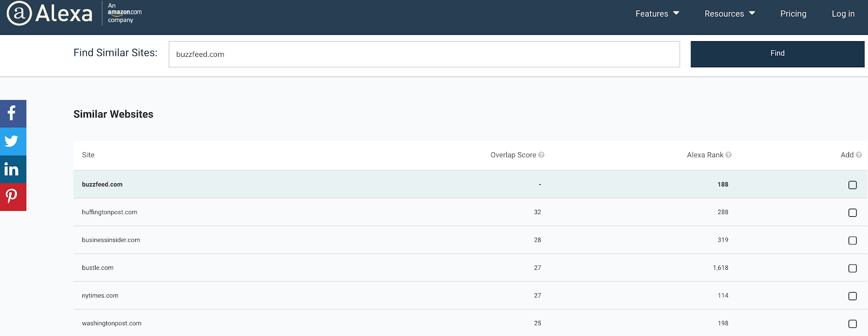Open the Alexa logo homepage

[49, 14]
